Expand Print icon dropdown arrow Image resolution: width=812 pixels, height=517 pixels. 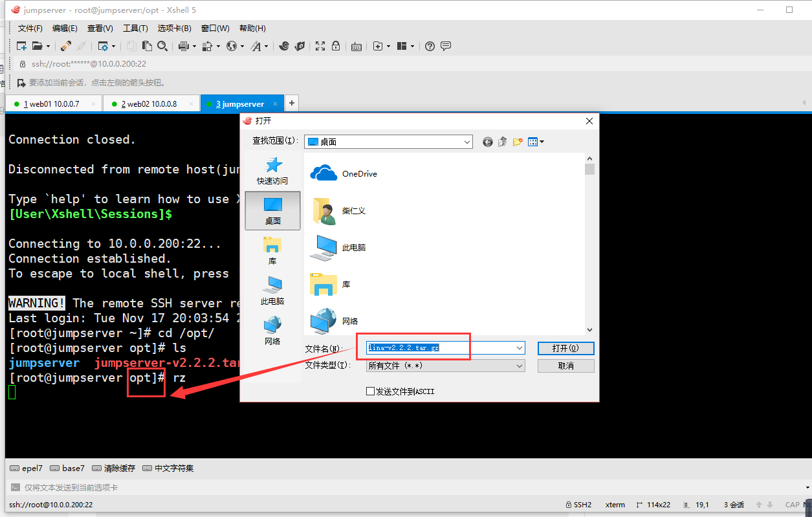tap(193, 46)
